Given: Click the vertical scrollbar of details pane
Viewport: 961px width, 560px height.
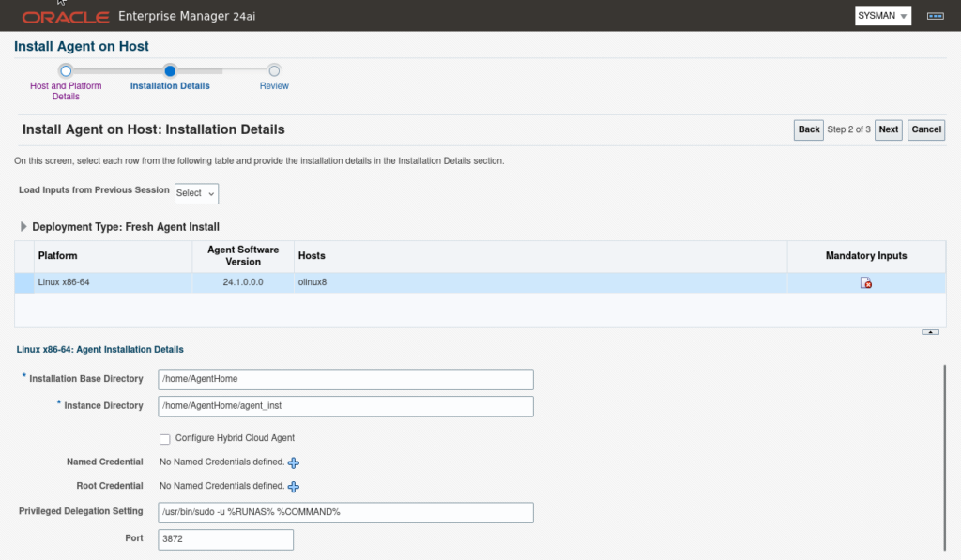Looking at the screenshot, I should tap(946, 455).
